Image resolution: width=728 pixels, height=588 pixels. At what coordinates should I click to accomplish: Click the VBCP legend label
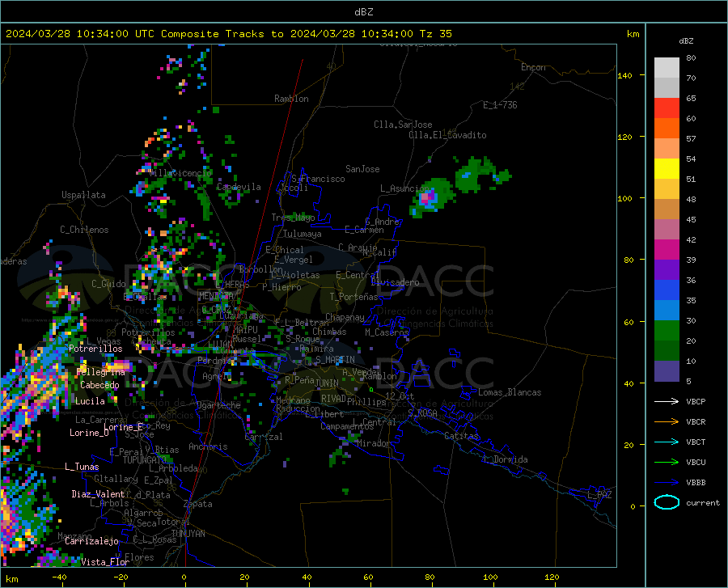click(696, 401)
